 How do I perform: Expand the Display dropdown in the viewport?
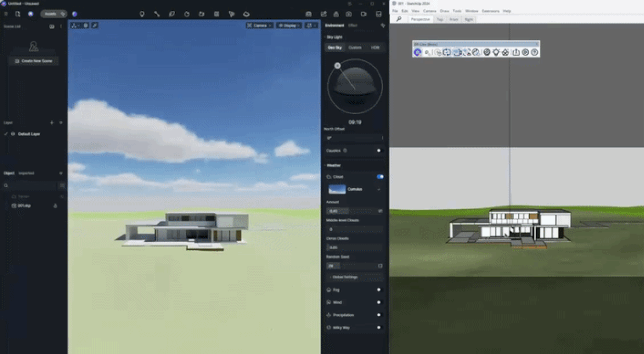tap(288, 25)
